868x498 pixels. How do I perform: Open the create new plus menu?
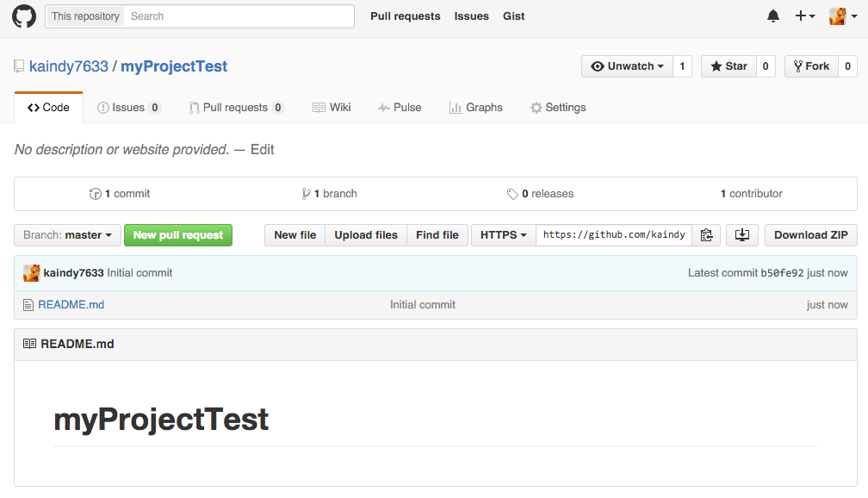804,16
